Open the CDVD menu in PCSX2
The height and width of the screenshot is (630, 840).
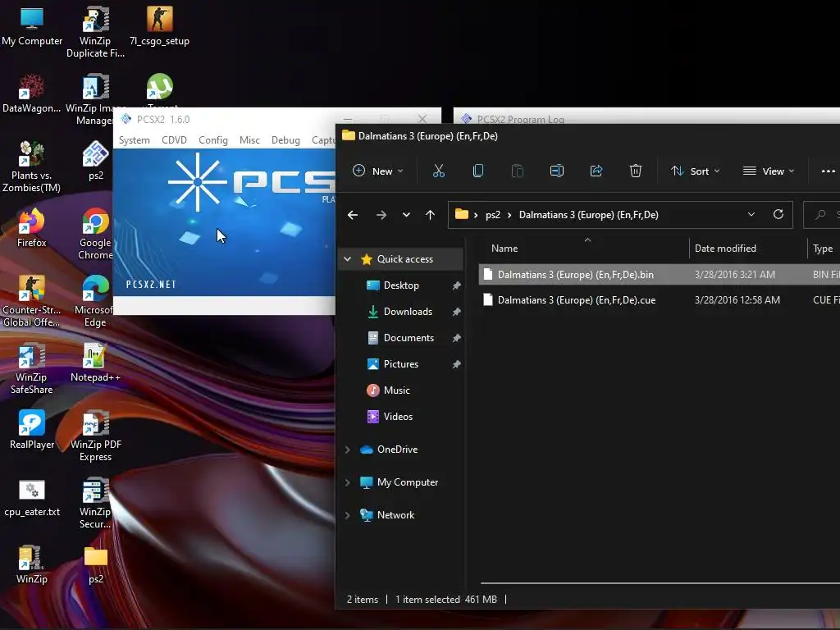tap(174, 139)
